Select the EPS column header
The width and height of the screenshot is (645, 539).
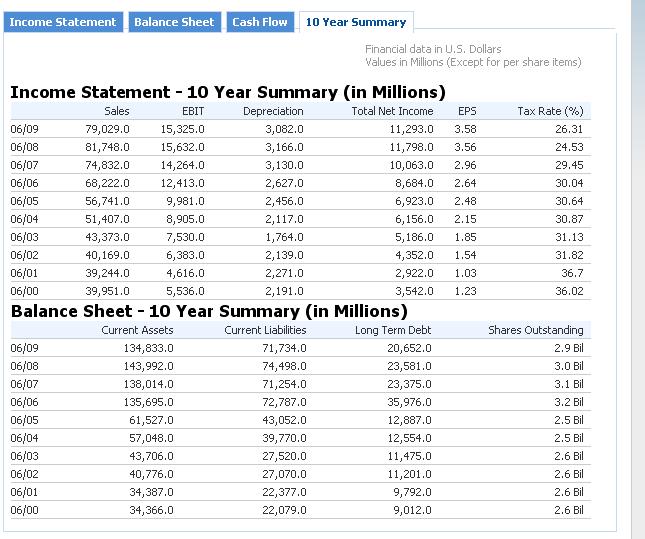click(467, 111)
